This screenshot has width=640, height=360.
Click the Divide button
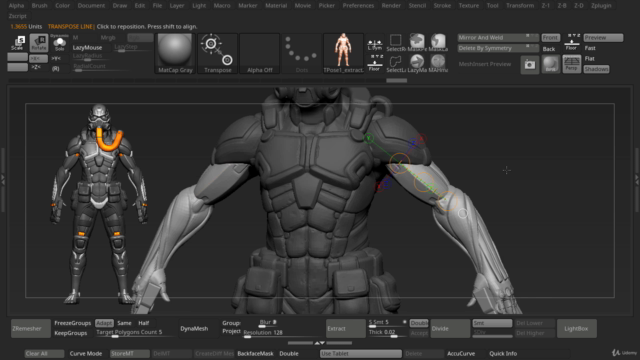coord(450,329)
